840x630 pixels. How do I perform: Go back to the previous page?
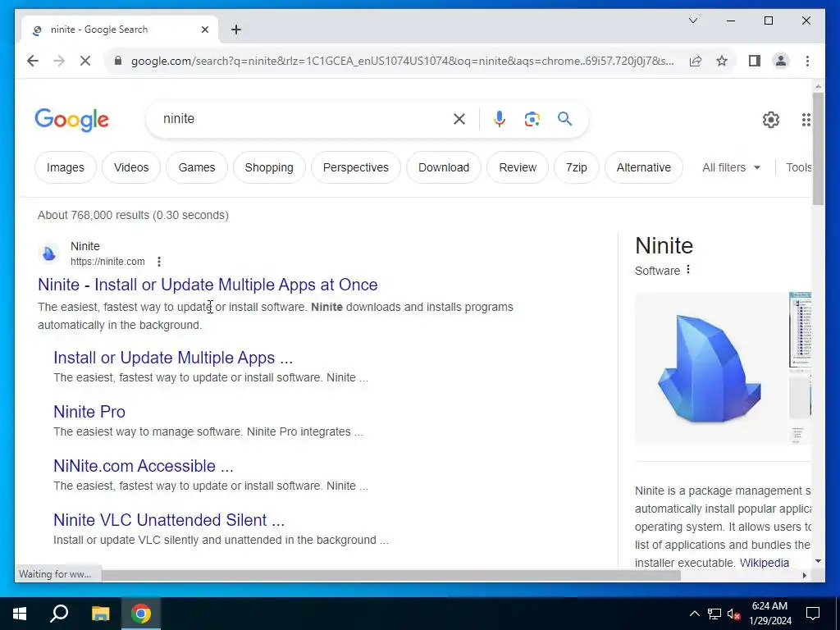pos(33,61)
